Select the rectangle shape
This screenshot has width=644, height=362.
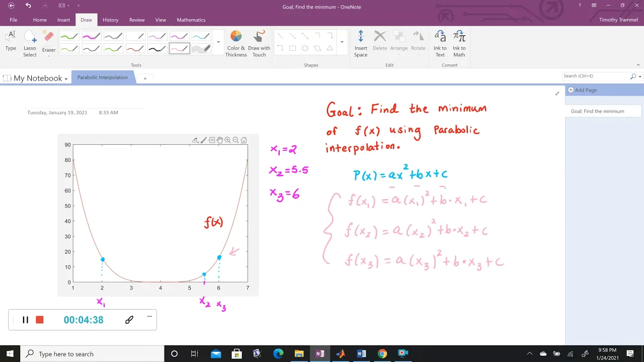292,48
